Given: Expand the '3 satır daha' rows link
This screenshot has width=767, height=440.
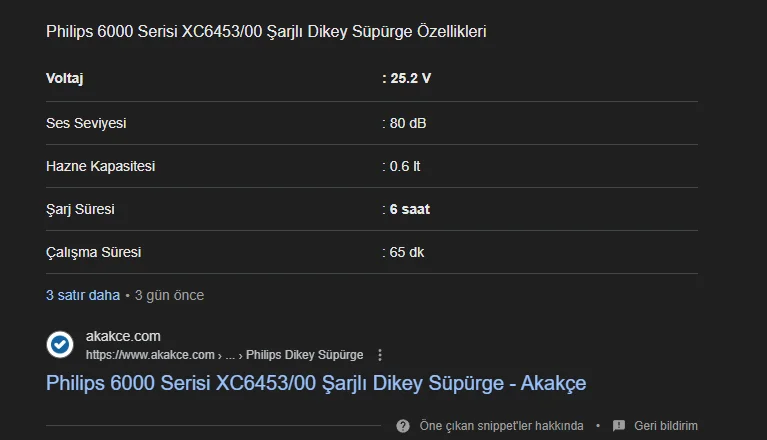Looking at the screenshot, I should pyautogui.click(x=83, y=295).
